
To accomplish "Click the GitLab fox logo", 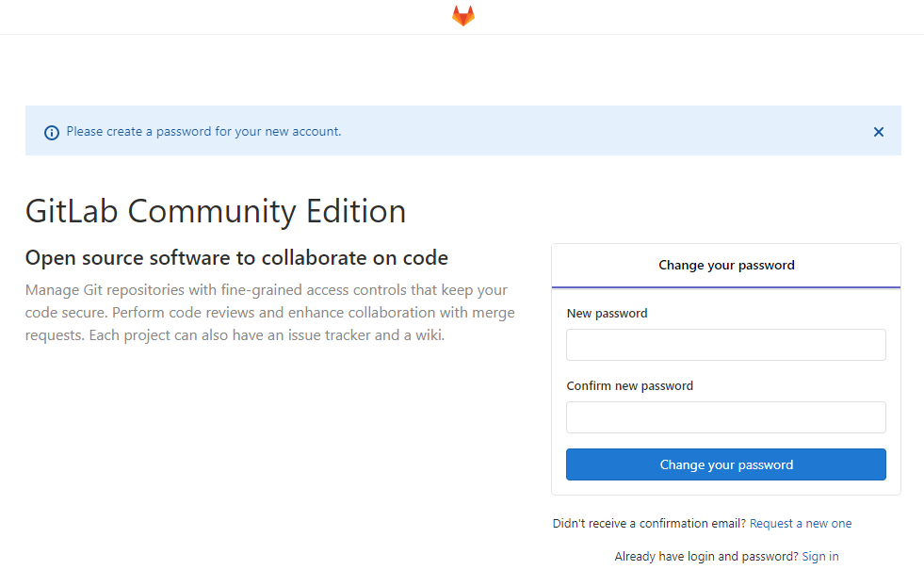I will point(463,16).
